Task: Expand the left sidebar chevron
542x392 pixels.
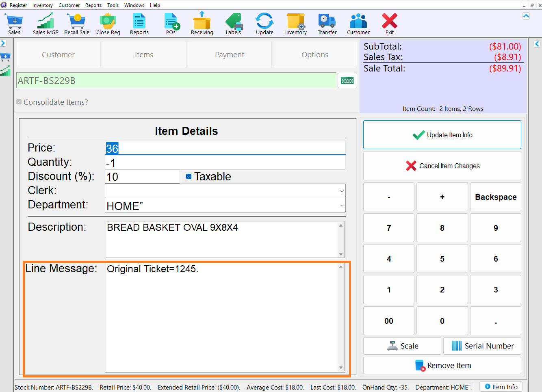Action: (3, 43)
